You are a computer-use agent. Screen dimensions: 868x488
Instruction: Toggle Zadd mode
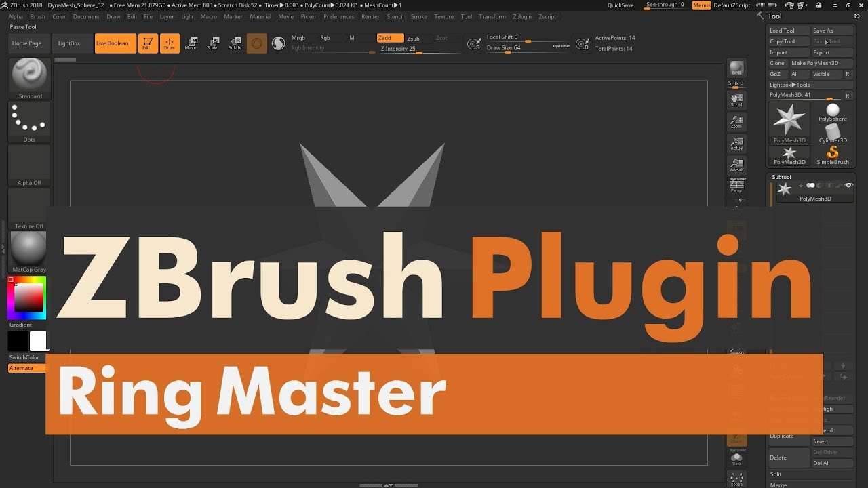point(390,38)
